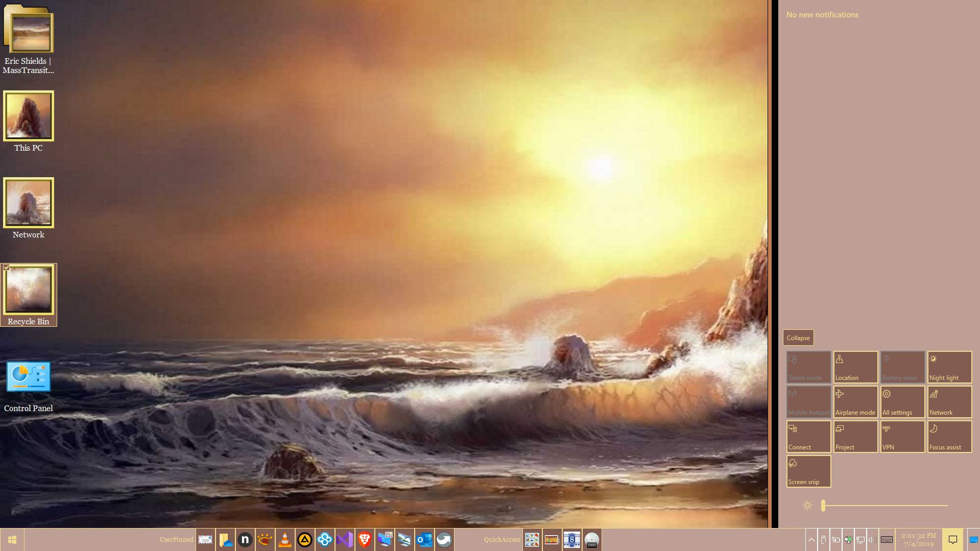Open the gray arrow globe taskbar icon
The height and width of the screenshot is (551, 980).
[444, 540]
